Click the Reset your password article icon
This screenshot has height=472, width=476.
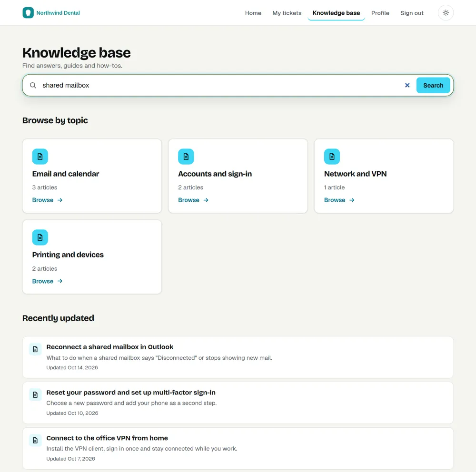[x=35, y=394]
